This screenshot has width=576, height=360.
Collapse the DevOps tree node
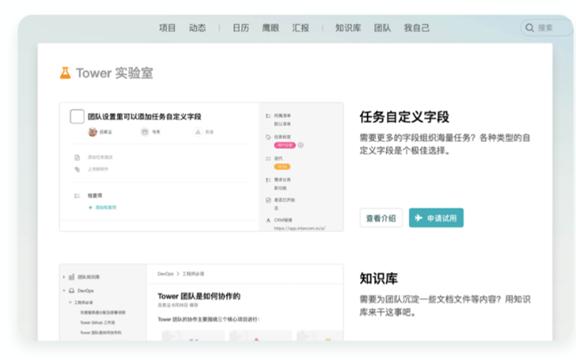tap(64, 291)
